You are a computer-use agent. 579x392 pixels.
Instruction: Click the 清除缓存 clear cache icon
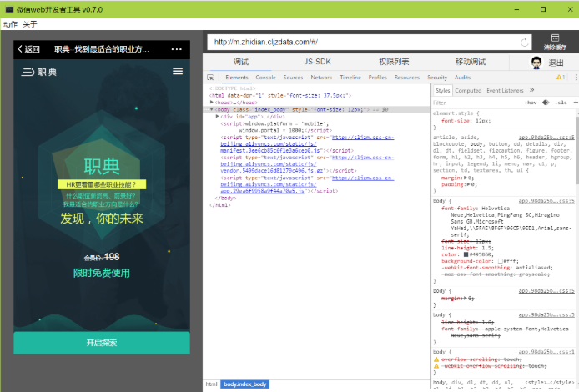[555, 42]
